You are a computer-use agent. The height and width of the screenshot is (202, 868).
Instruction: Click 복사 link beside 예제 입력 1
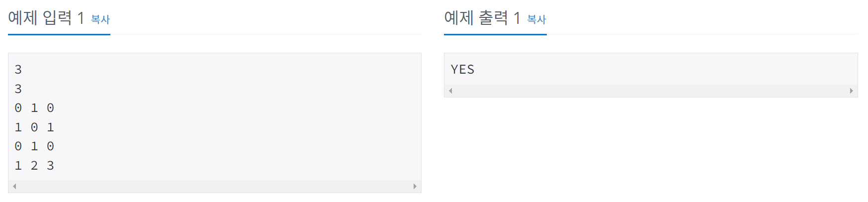coord(100,19)
